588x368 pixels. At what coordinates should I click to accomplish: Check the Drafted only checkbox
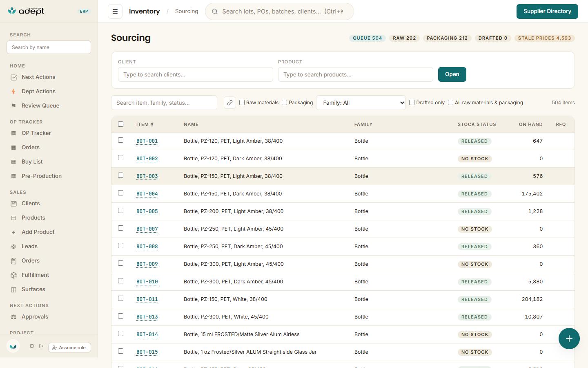click(x=412, y=102)
